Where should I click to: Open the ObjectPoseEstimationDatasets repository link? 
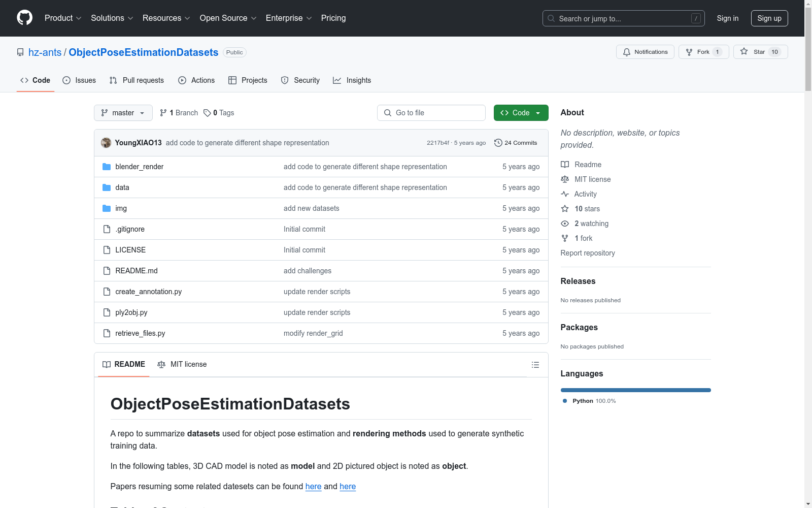pyautogui.click(x=144, y=52)
